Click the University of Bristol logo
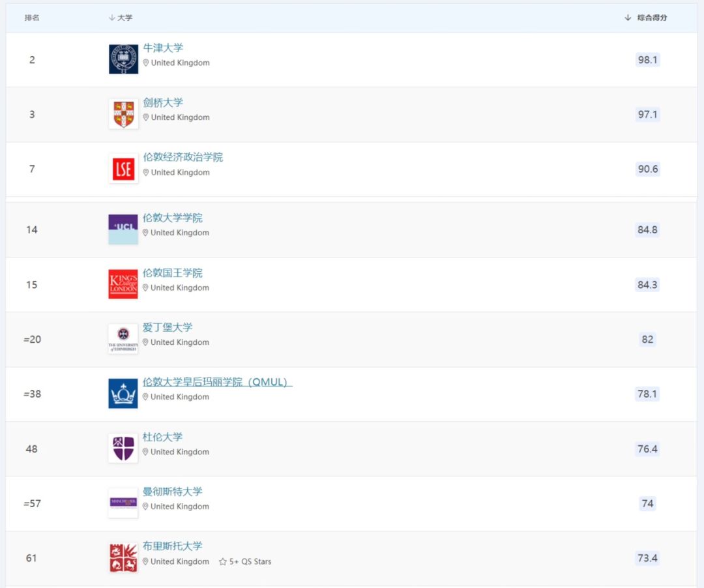Image resolution: width=704 pixels, height=588 pixels. point(123,558)
